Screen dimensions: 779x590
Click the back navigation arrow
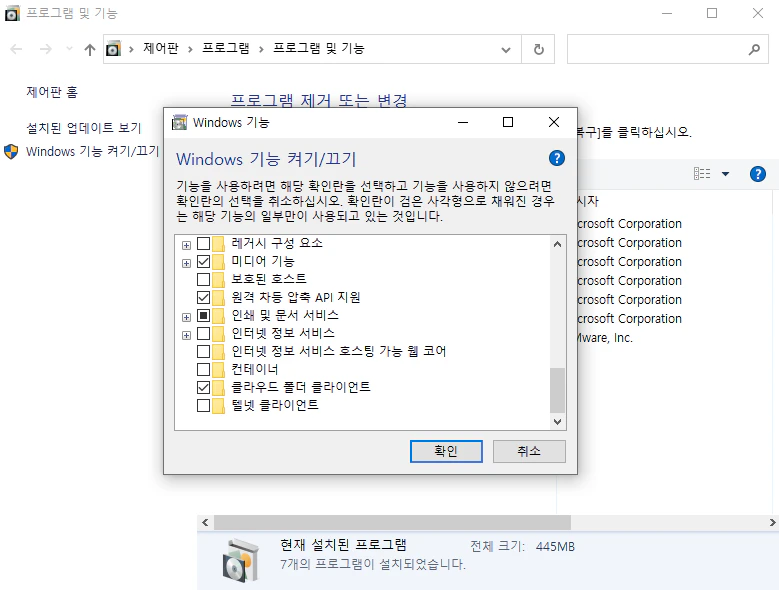[16, 49]
